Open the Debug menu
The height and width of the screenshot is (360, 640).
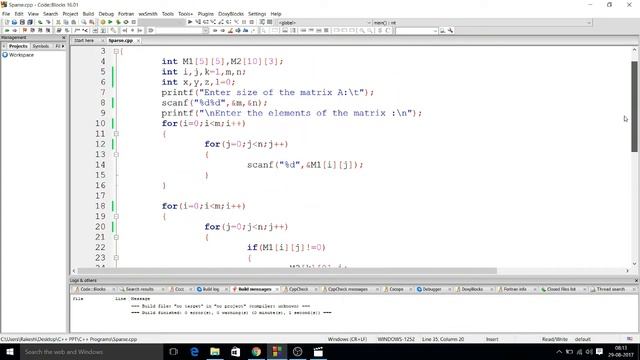106,14
